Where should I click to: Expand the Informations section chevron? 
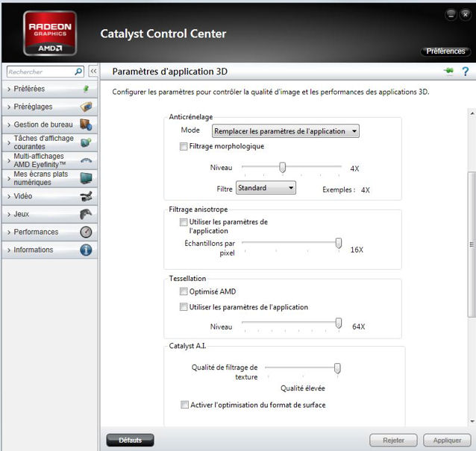point(9,250)
